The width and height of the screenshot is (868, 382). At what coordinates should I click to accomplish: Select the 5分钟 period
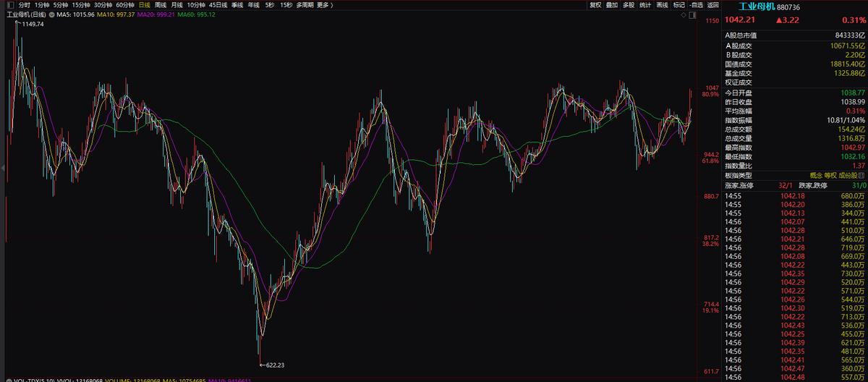pos(61,4)
